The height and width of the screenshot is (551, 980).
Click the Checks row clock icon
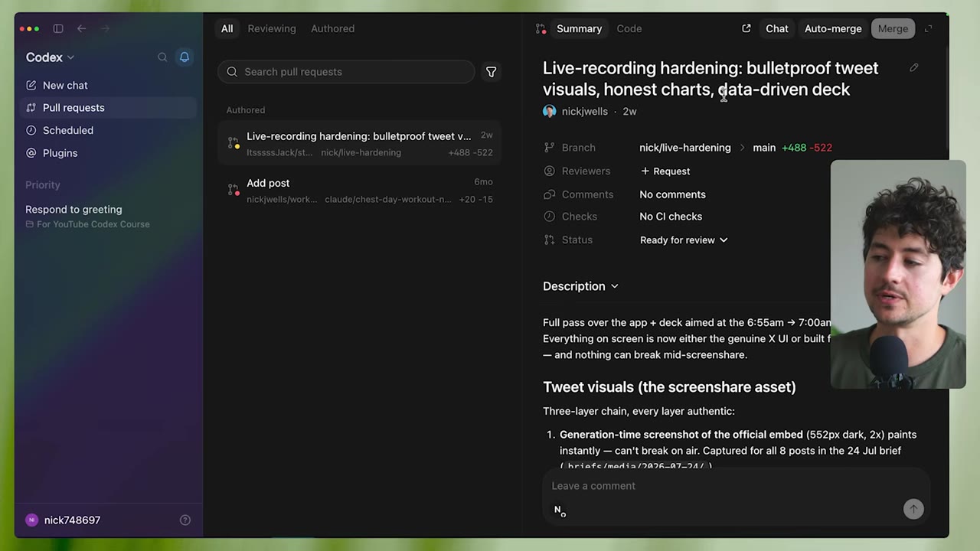tap(549, 217)
